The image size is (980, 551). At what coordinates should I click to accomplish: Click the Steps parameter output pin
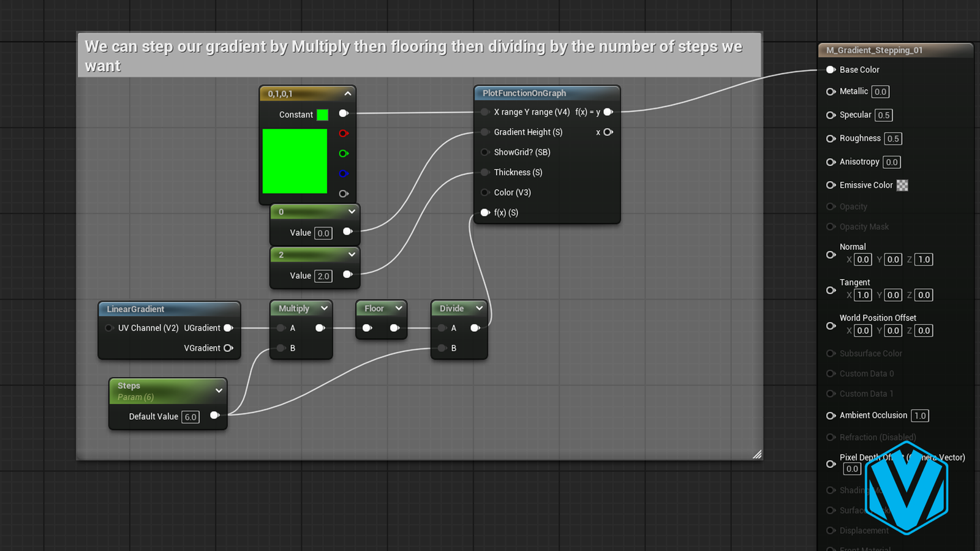[215, 416]
